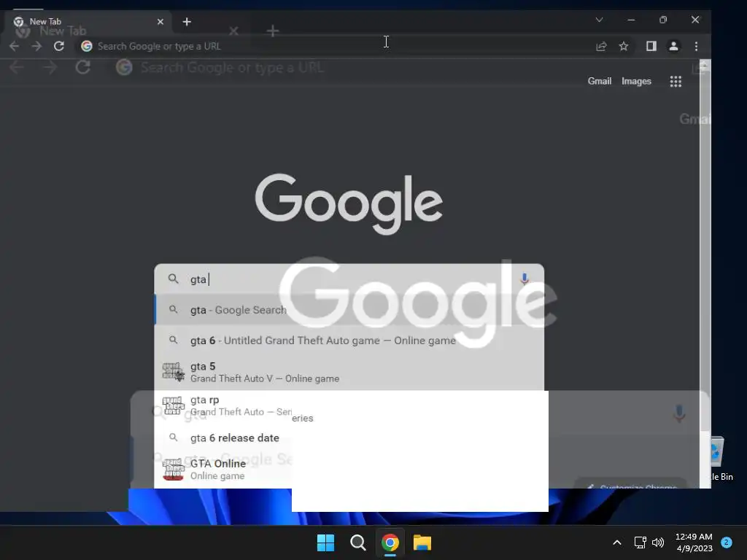Open Windows Search from the taskbar
This screenshot has height=560, width=747.
point(357,542)
